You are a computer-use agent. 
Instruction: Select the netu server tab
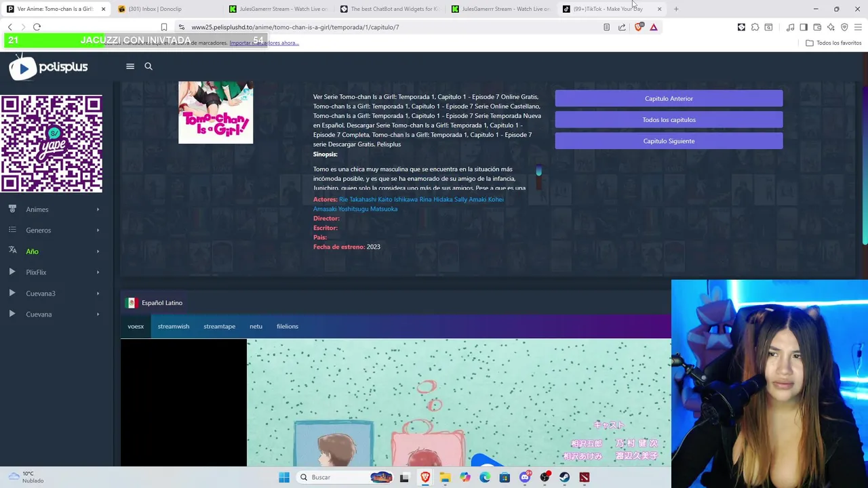[x=256, y=327]
